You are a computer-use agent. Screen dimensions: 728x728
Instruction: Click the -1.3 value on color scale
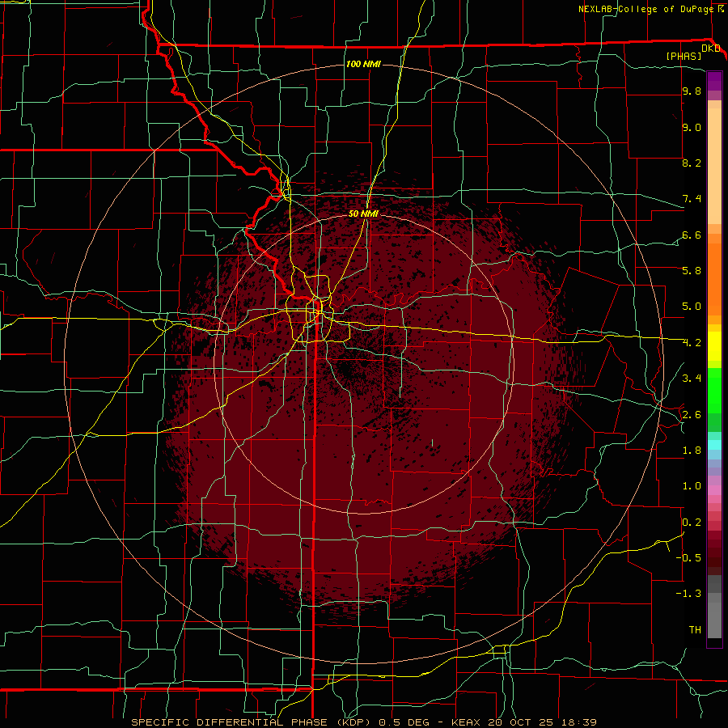pyautogui.click(x=688, y=594)
